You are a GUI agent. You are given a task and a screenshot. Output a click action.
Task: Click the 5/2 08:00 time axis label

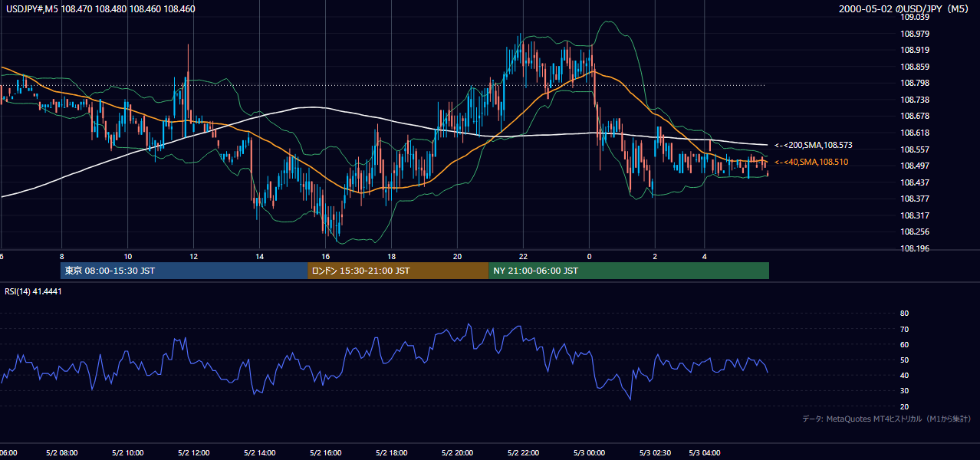(62, 453)
